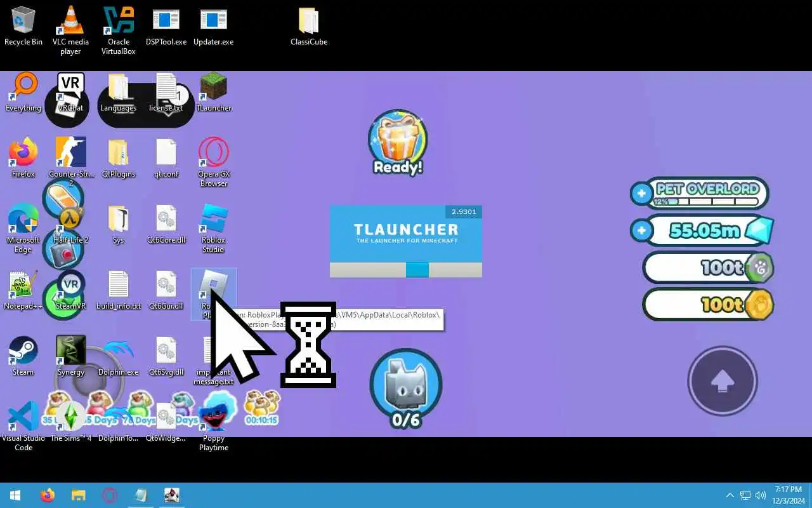Select the build_info.txt file
The height and width of the screenshot is (508, 812).
pyautogui.click(x=118, y=291)
